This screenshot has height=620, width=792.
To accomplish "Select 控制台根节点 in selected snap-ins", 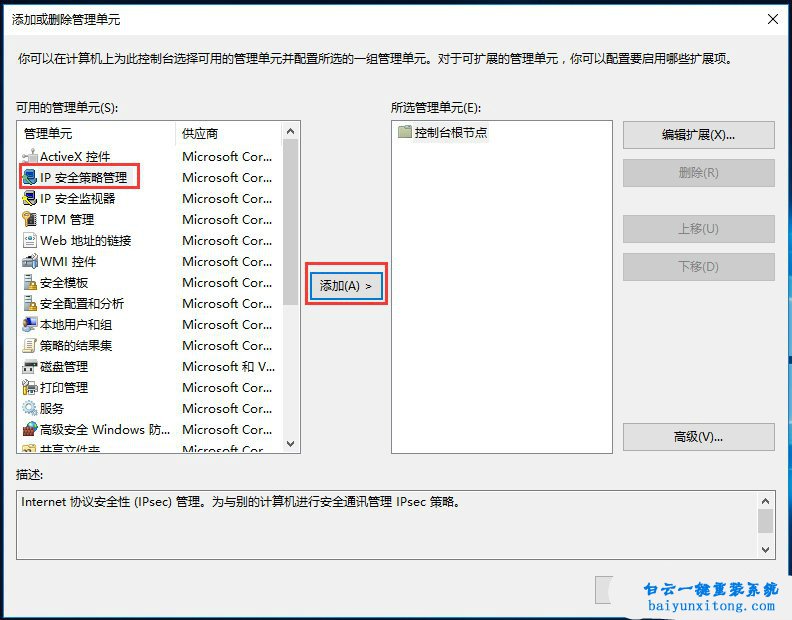I will 451,132.
